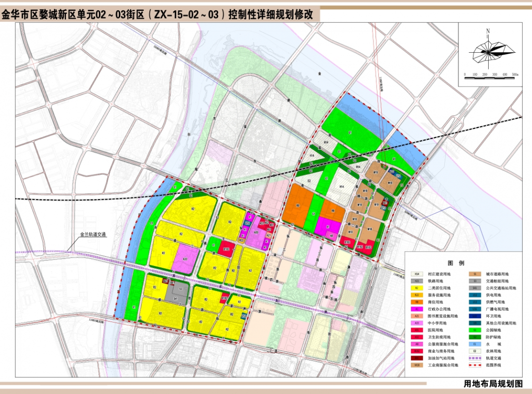
Task: Select the yellow R2 二类居住用地 legend swatch
Action: pyautogui.click(x=417, y=288)
